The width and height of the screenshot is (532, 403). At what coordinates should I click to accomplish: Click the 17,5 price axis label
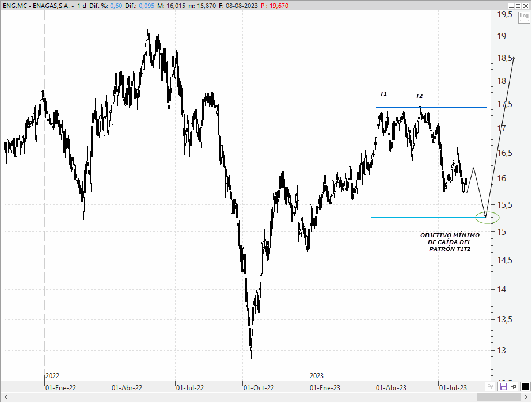tap(504, 104)
